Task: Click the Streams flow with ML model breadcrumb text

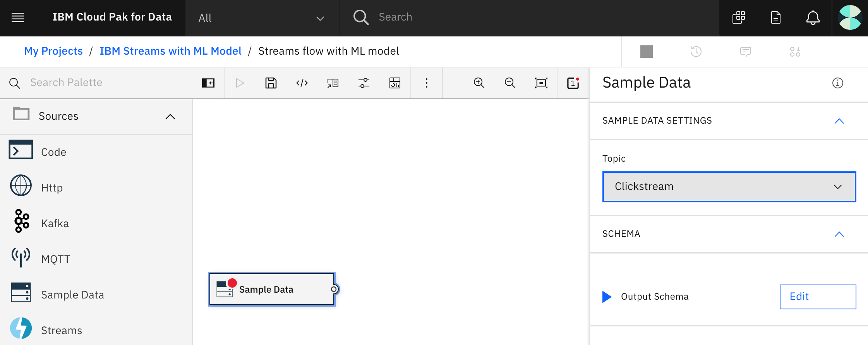Action: tap(329, 51)
